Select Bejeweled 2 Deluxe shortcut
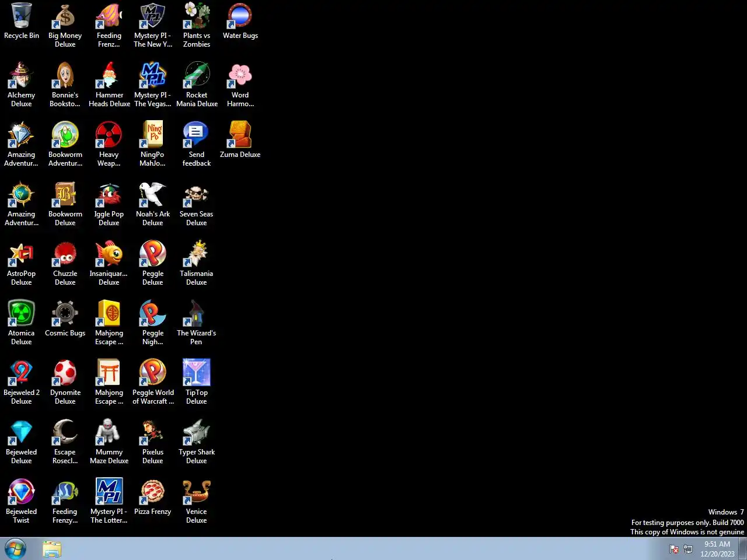This screenshot has width=747, height=560. (x=22, y=373)
